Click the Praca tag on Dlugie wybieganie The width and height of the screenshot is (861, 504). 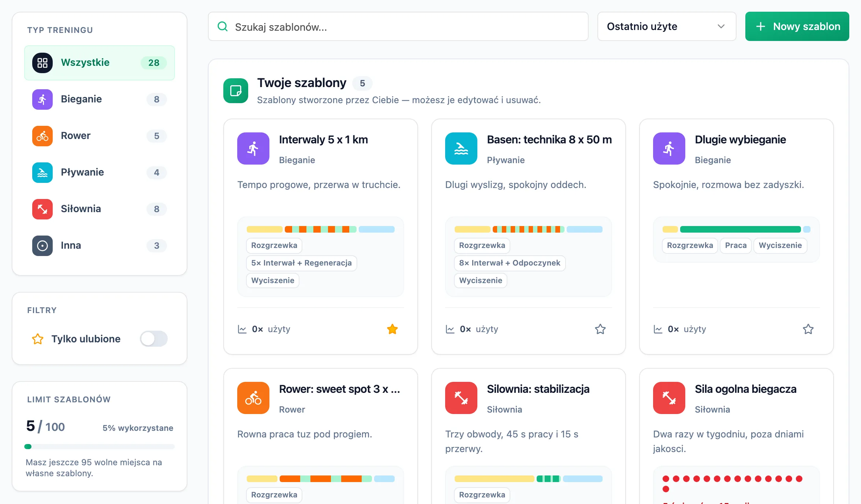[x=736, y=245]
